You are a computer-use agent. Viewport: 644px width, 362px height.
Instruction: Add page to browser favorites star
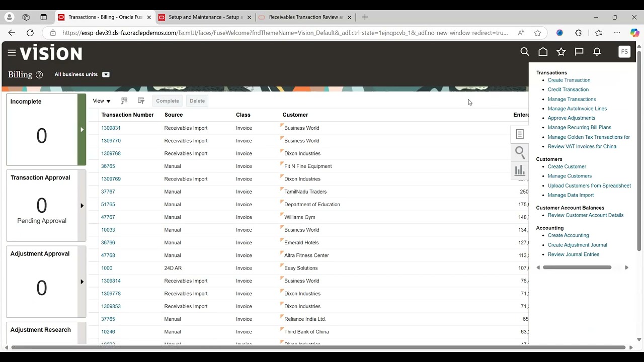tap(538, 33)
